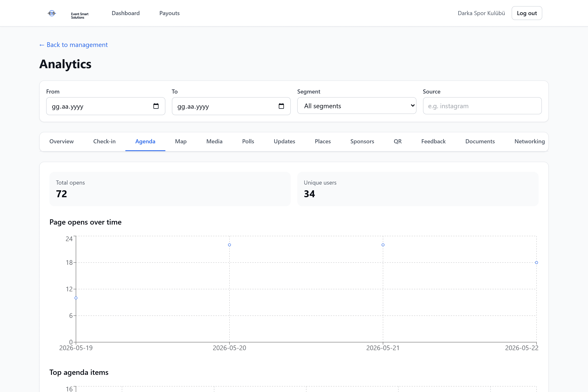
Task: Open the Polls tab
Action: point(248,141)
